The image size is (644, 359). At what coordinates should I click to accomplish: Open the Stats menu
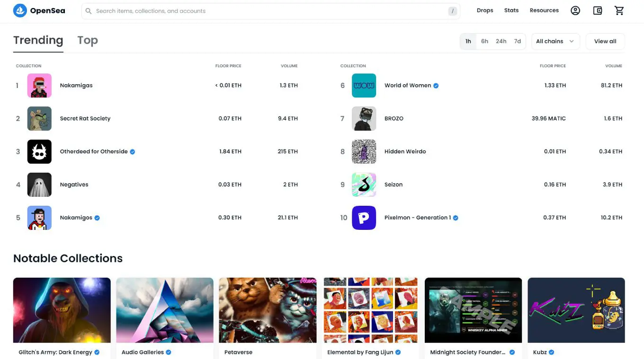tap(511, 10)
